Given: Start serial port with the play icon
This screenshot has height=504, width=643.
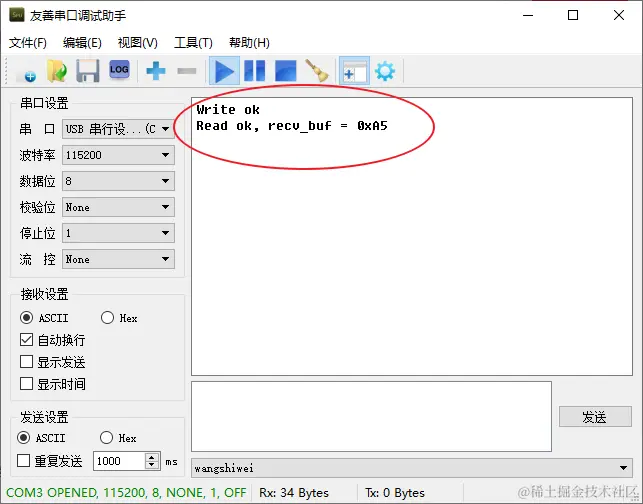Looking at the screenshot, I should 224,71.
